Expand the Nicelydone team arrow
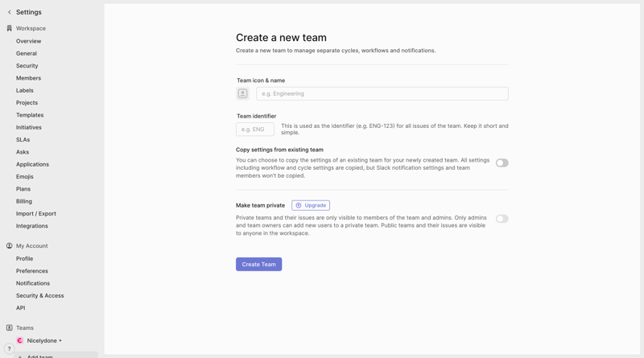The height and width of the screenshot is (358, 644). tap(60, 340)
